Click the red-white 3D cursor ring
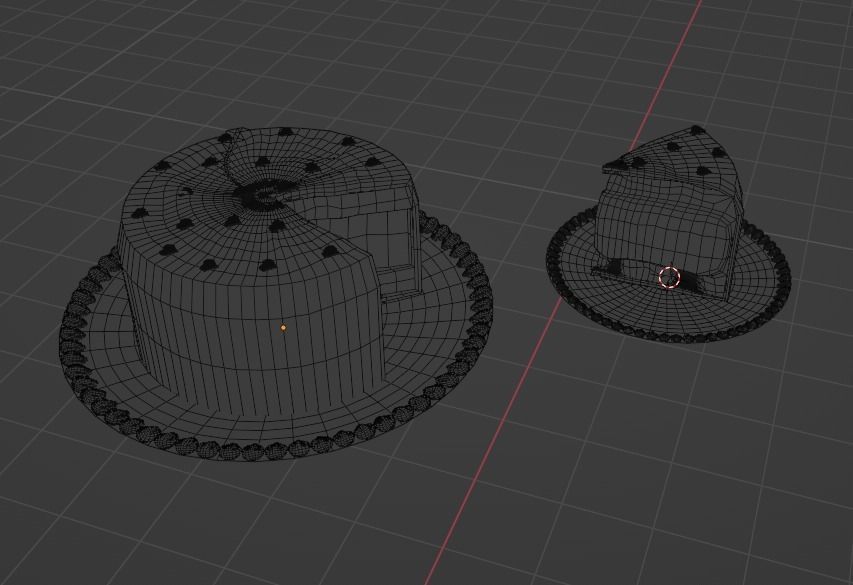The image size is (853, 585). 670,276
